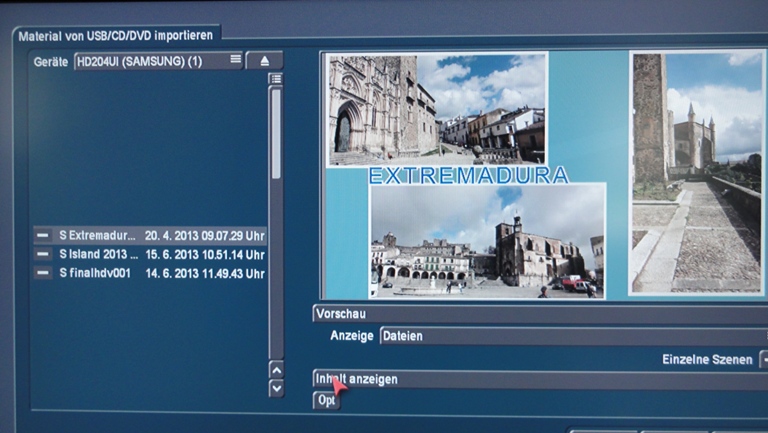Click the scroll down arrow under the file list
Viewport: 768px width, 433px height.
click(276, 388)
